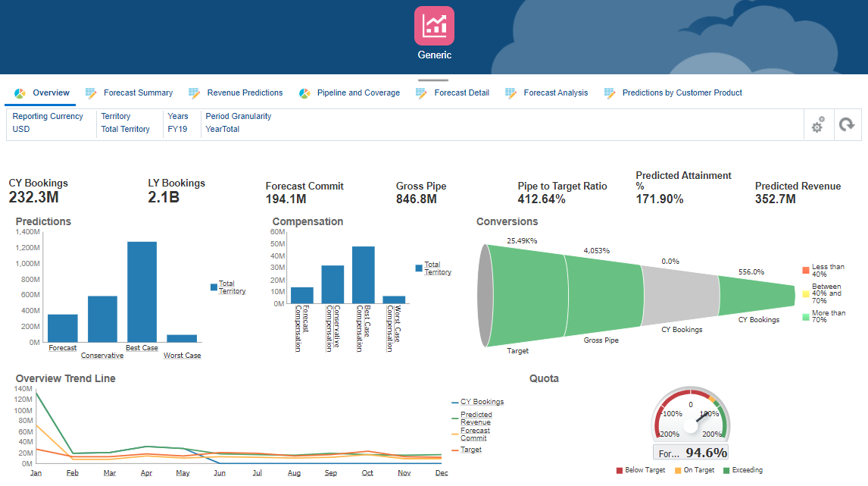Click the Forecast Compensation bar
The width and height of the screenshot is (868, 486).
[301, 296]
